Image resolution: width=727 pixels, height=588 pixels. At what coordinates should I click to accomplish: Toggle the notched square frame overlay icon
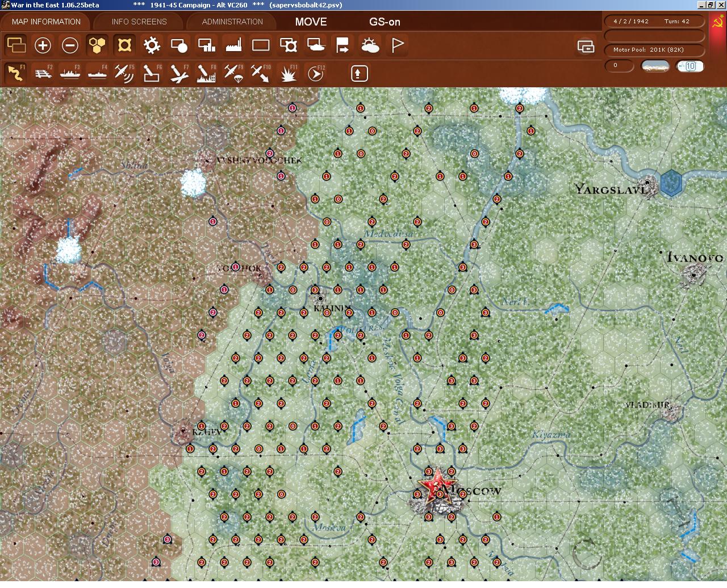point(124,45)
